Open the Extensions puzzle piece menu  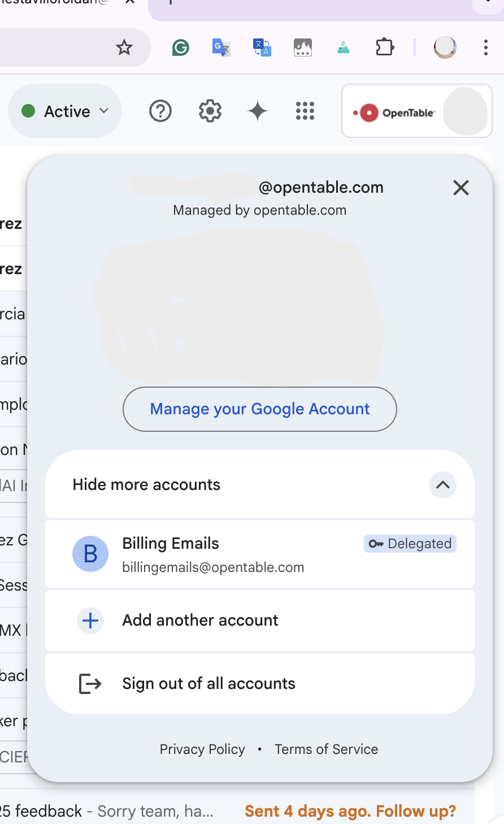[385, 47]
